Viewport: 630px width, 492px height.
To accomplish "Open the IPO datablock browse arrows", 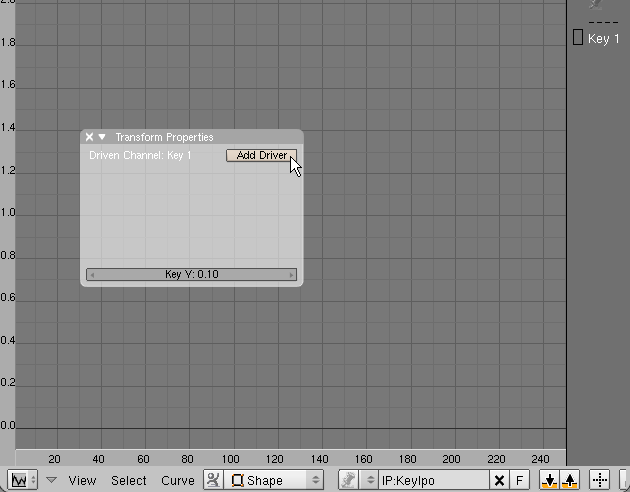I will (x=369, y=480).
